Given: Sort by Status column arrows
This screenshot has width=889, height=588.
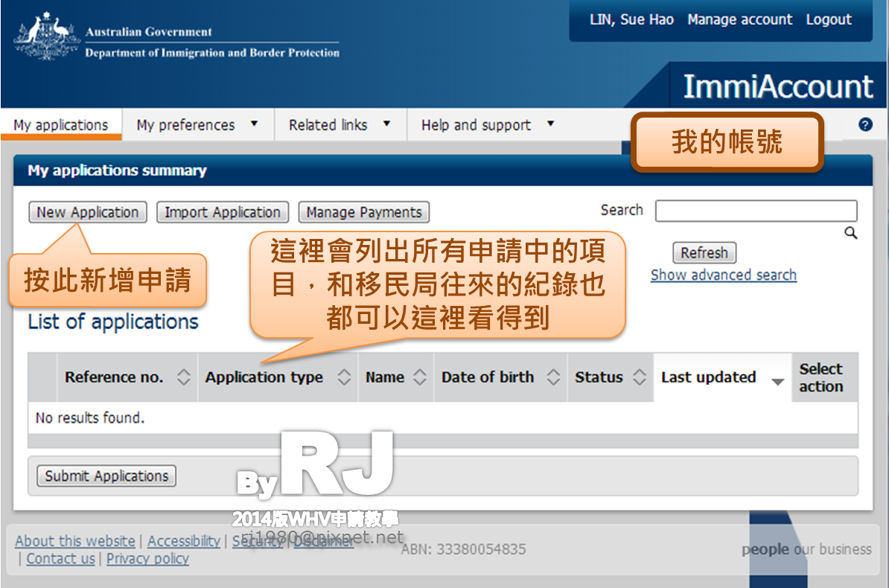Looking at the screenshot, I should 640,377.
